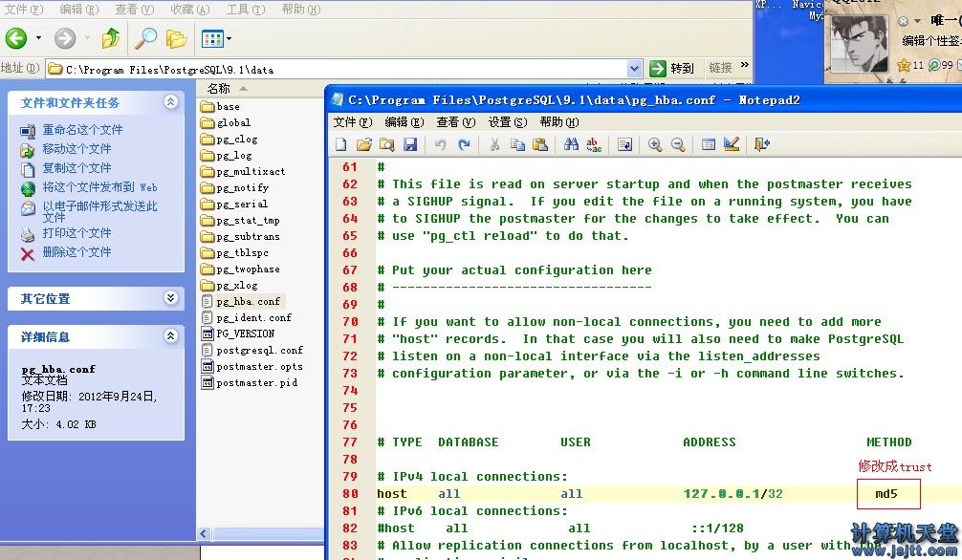Expand the Other Places panel
Viewport: 962px width, 560px height.
coord(170,298)
